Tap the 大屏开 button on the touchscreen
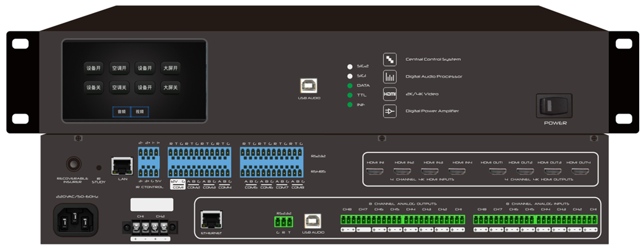 [170, 68]
